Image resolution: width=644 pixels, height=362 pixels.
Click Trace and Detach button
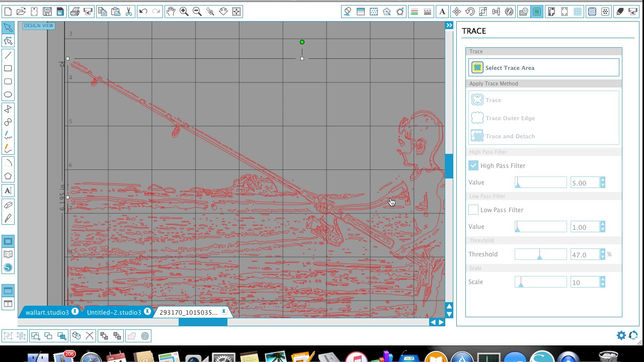tap(544, 136)
